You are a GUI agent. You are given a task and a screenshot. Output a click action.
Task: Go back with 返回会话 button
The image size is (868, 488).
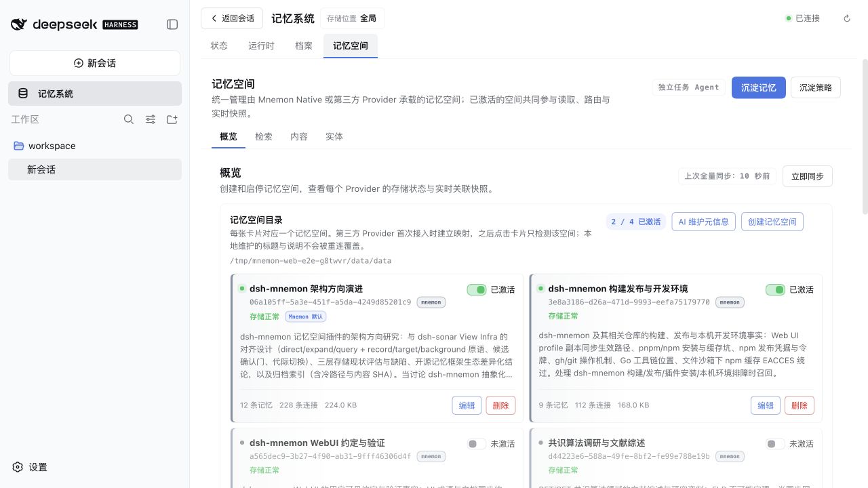pos(232,18)
